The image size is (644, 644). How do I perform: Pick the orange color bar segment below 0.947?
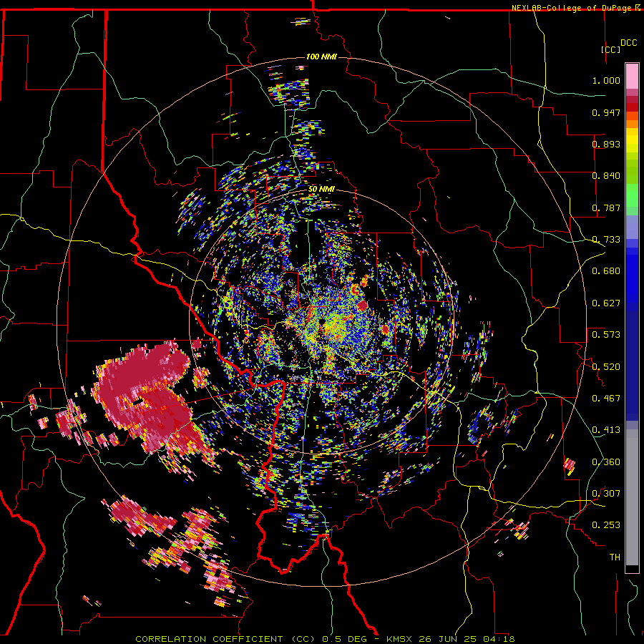(x=632, y=124)
